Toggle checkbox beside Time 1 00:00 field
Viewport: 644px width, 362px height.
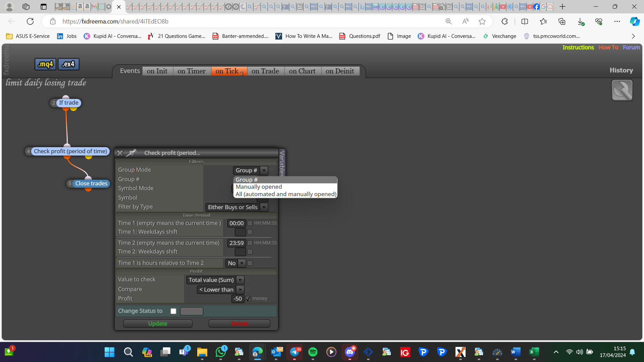pos(250,223)
